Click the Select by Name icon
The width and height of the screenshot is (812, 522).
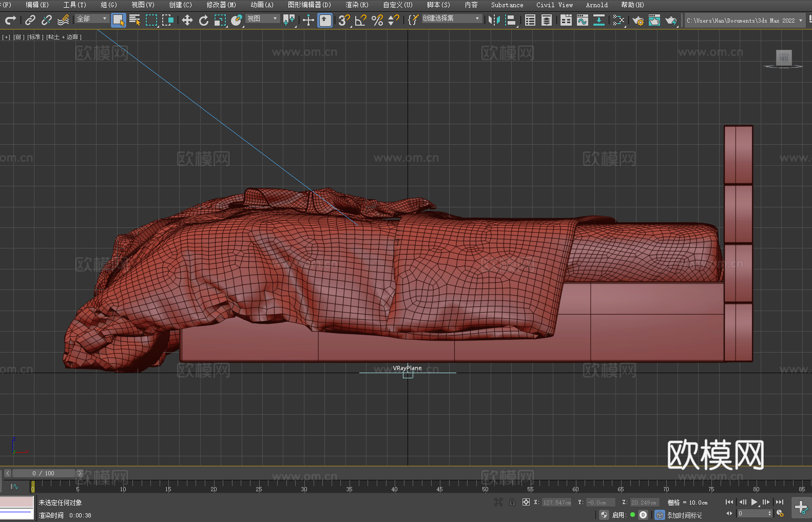(x=134, y=20)
